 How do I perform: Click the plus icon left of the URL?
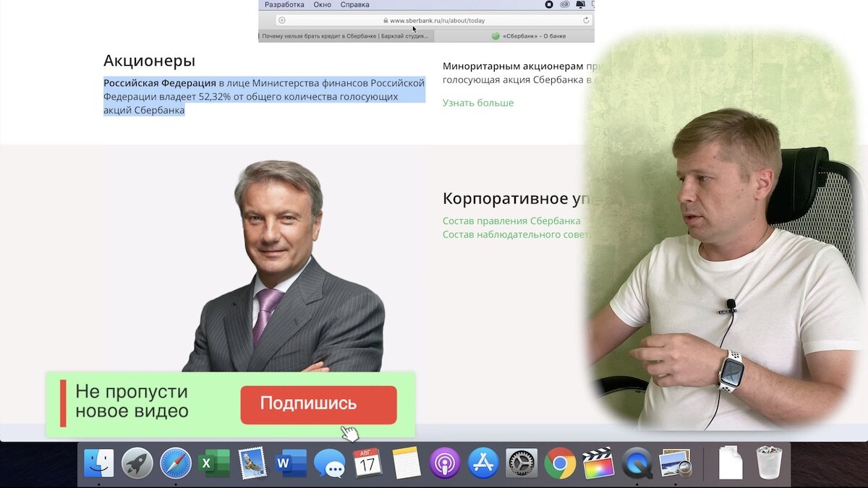(x=282, y=20)
